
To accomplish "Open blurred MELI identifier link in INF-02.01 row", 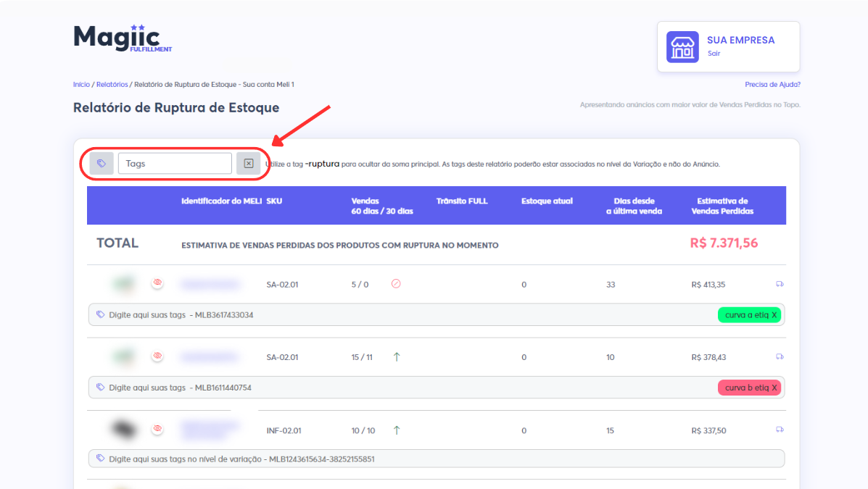I will point(210,430).
